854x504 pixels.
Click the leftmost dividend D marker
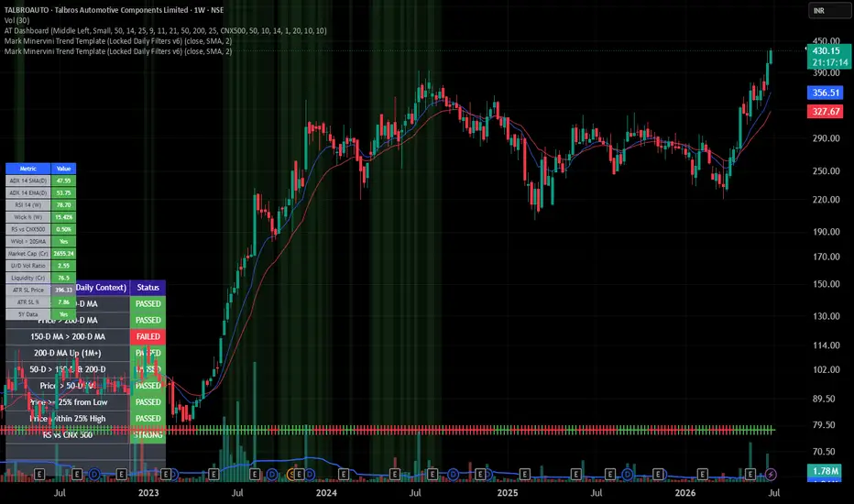tap(94, 475)
